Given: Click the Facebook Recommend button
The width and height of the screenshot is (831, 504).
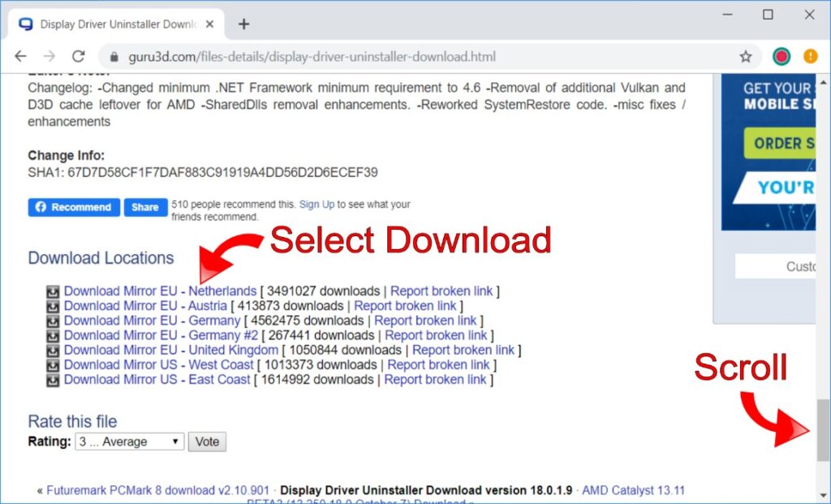Looking at the screenshot, I should click(74, 207).
